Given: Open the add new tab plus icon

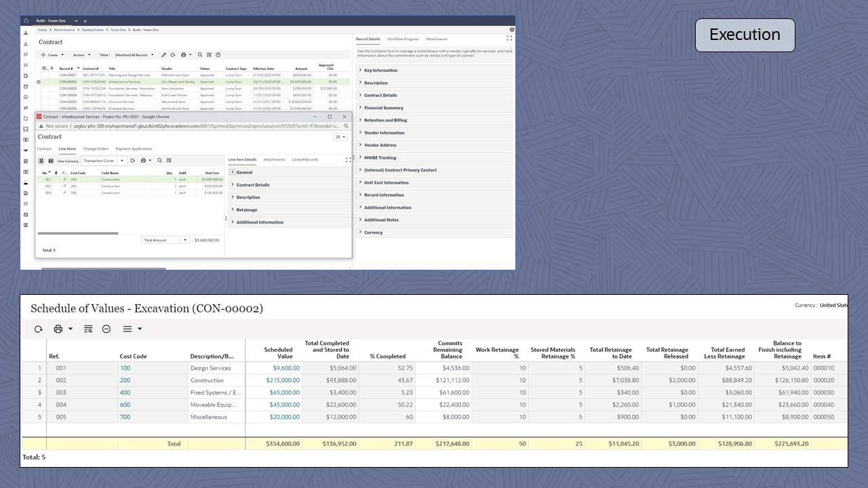Looking at the screenshot, I should pos(85,21).
